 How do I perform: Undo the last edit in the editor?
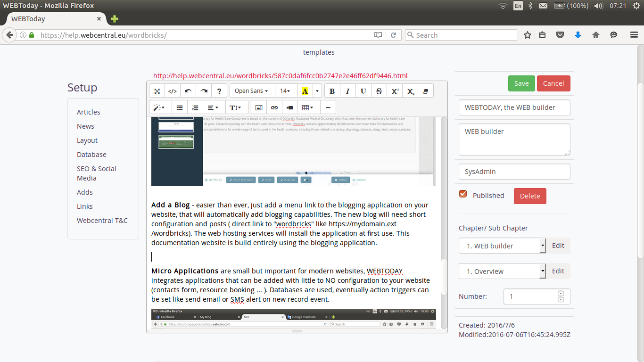188,91
